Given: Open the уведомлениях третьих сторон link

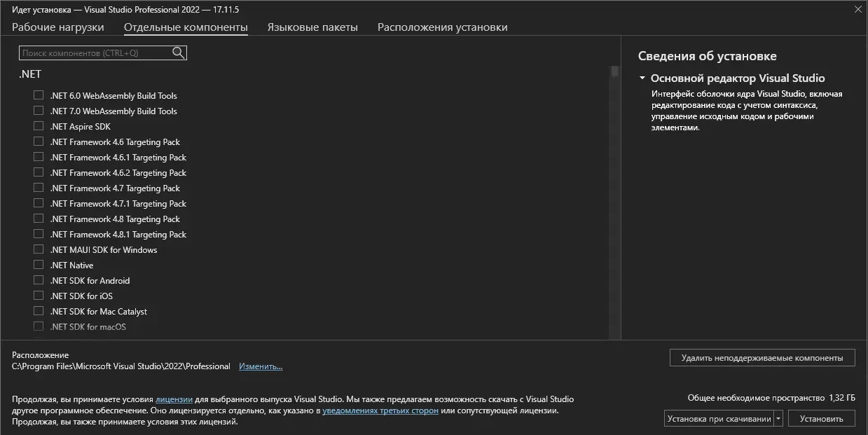Looking at the screenshot, I should (x=380, y=410).
